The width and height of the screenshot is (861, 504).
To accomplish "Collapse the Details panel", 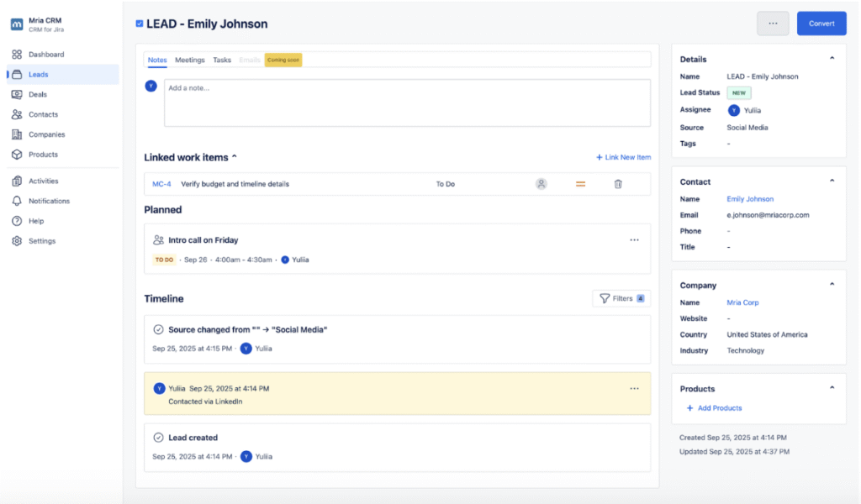I will point(832,58).
